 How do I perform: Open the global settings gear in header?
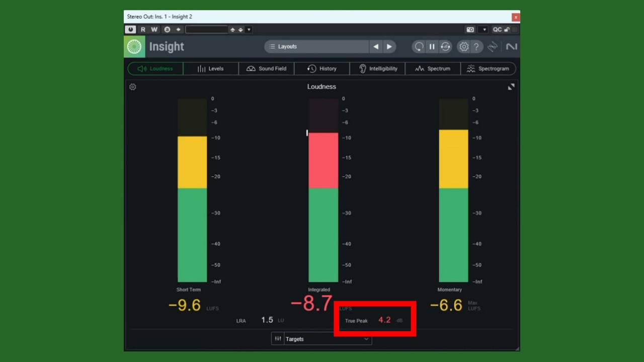pyautogui.click(x=463, y=47)
